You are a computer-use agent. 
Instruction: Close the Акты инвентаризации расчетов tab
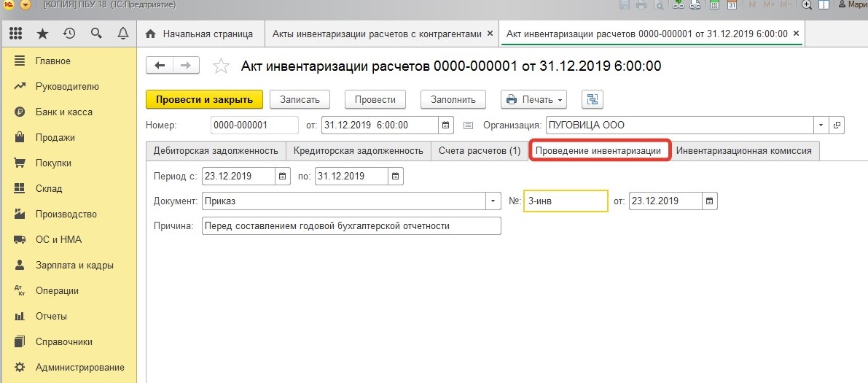[x=490, y=34]
